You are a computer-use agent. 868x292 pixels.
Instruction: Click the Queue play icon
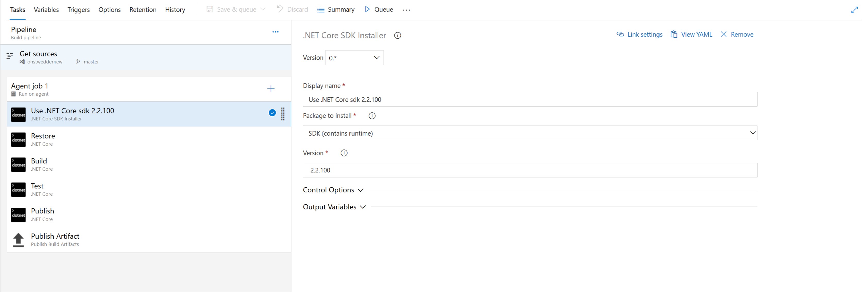tap(367, 9)
